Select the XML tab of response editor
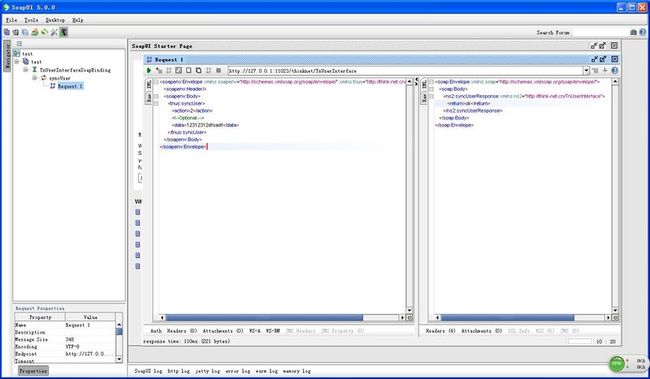 coord(424,85)
